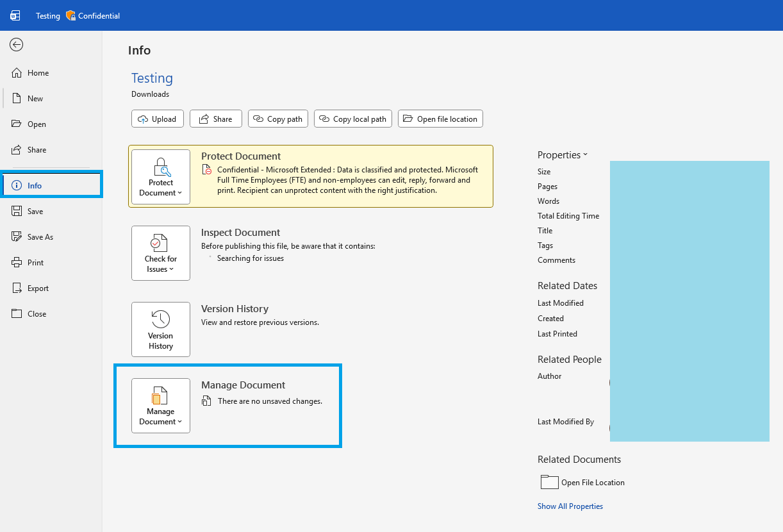Open Save As from the sidebar
Screen dimensions: 783x532
point(51,237)
